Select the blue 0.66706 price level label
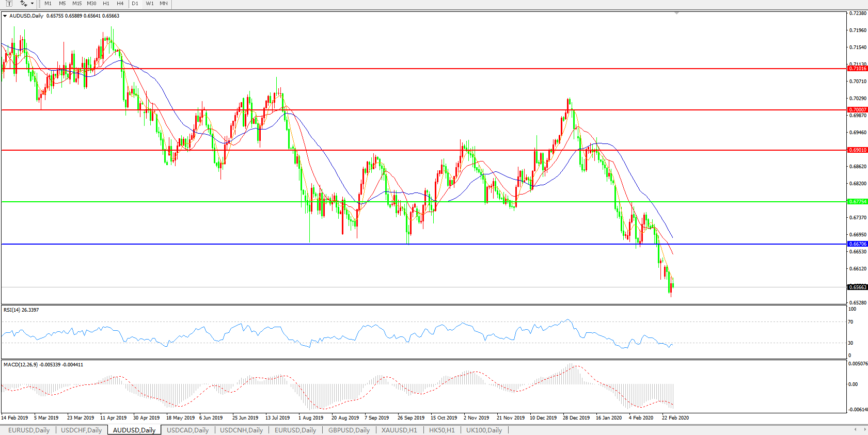Viewport: 868px width, 435px height. (x=858, y=244)
